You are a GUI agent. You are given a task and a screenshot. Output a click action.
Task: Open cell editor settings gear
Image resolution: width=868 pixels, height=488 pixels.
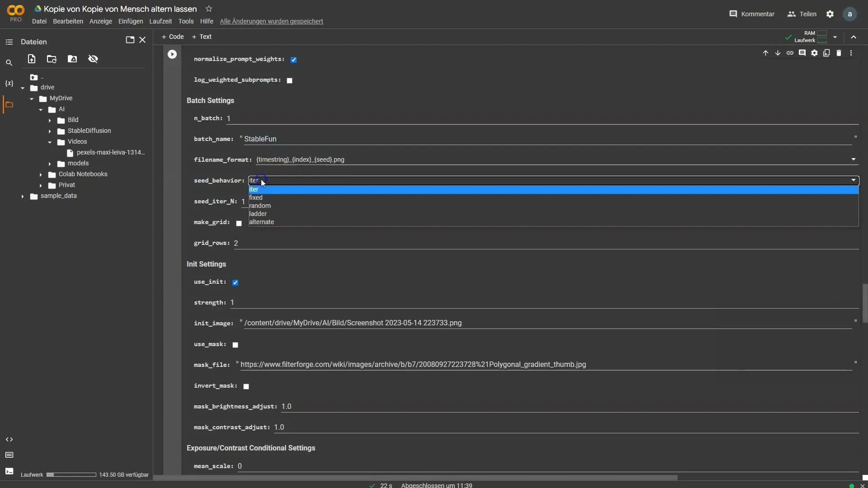coord(814,53)
